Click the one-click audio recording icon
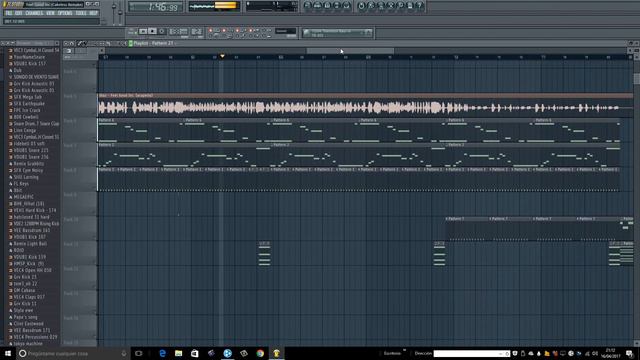The image size is (640, 360). coord(401,5)
